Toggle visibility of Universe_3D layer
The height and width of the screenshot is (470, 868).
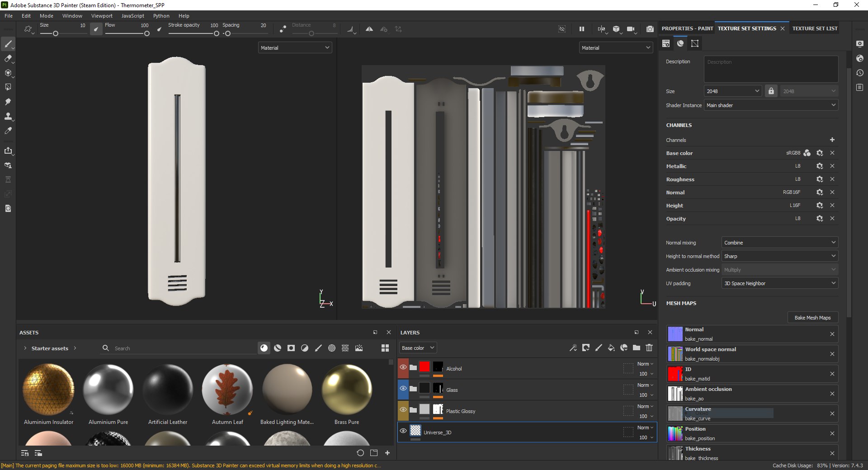tap(403, 431)
